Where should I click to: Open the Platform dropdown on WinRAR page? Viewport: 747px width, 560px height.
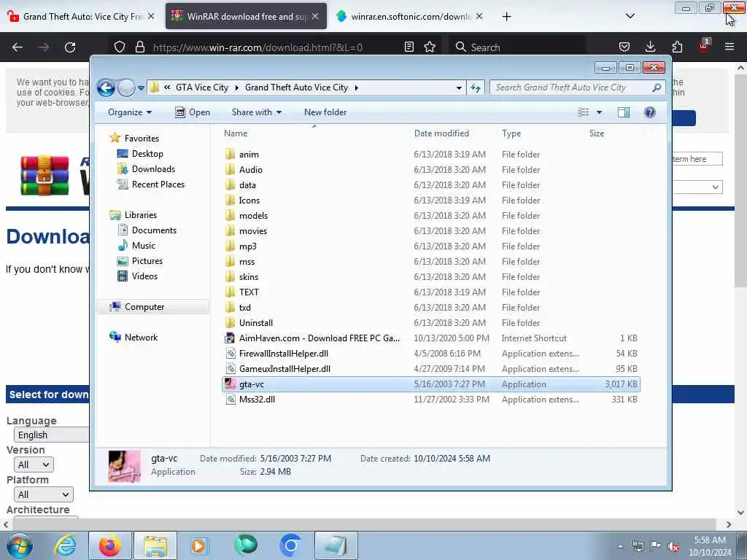tap(43, 495)
